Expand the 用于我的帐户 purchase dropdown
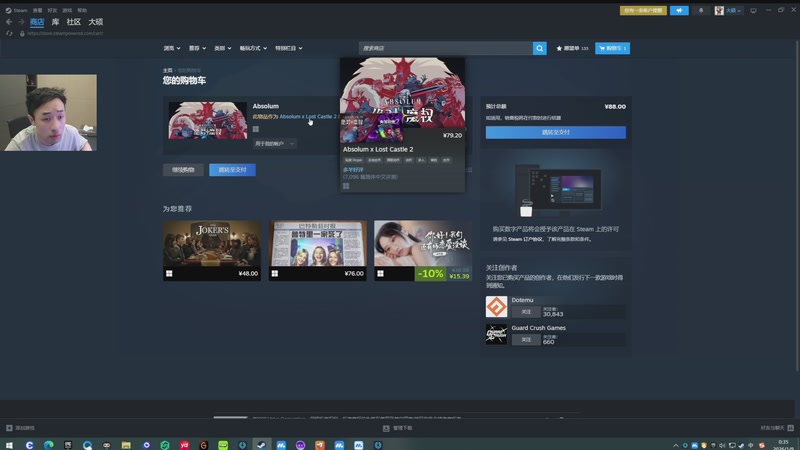The height and width of the screenshot is (450, 800). (x=274, y=144)
